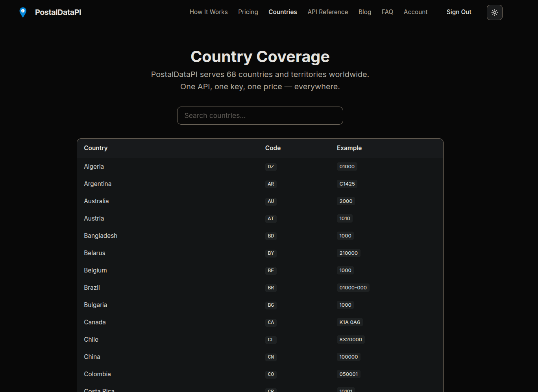This screenshot has width=538, height=392.
Task: Open the How It Works page
Action: [209, 12]
